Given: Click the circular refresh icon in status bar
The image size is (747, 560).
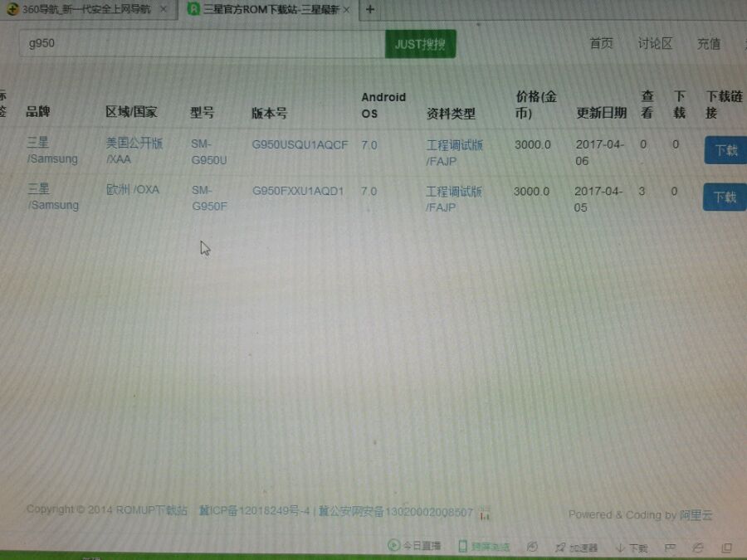Looking at the screenshot, I should pos(532,547).
